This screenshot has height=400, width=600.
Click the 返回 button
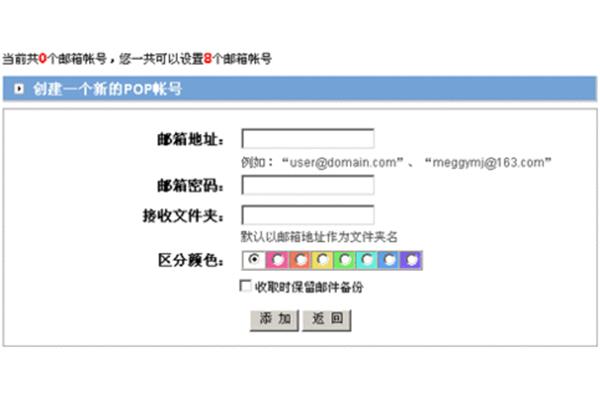tap(327, 320)
